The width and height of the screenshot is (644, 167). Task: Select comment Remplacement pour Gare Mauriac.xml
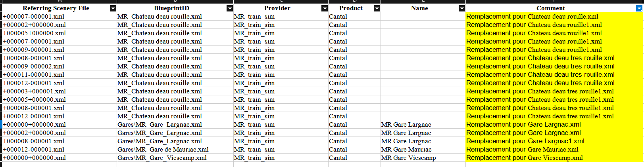554,150
